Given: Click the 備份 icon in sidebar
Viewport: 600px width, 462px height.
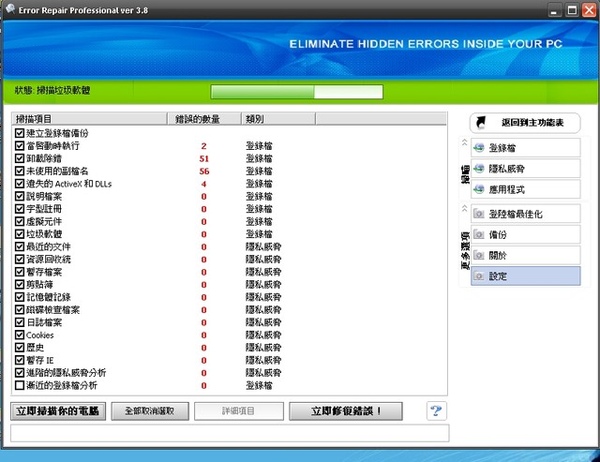Looking at the screenshot, I should 479,234.
